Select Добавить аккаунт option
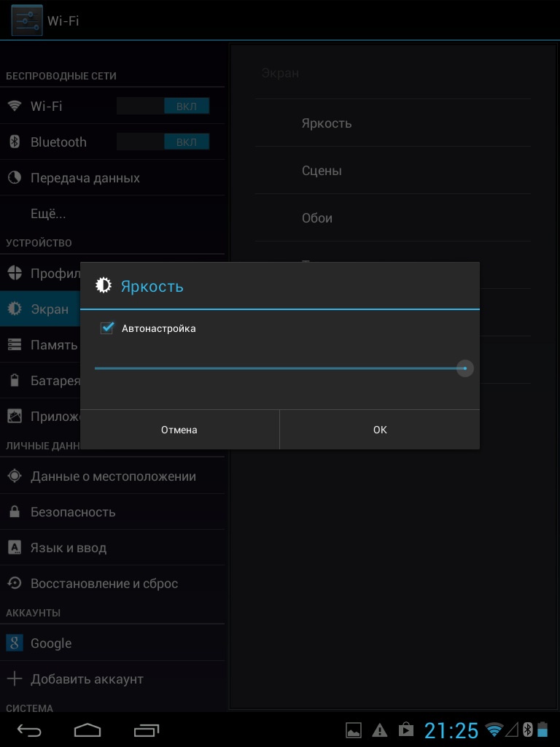The image size is (560, 747). [87, 679]
